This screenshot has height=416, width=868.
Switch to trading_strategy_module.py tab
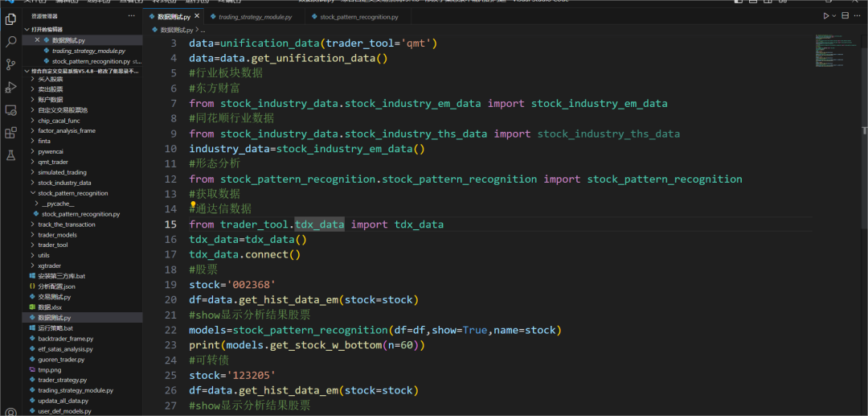254,17
